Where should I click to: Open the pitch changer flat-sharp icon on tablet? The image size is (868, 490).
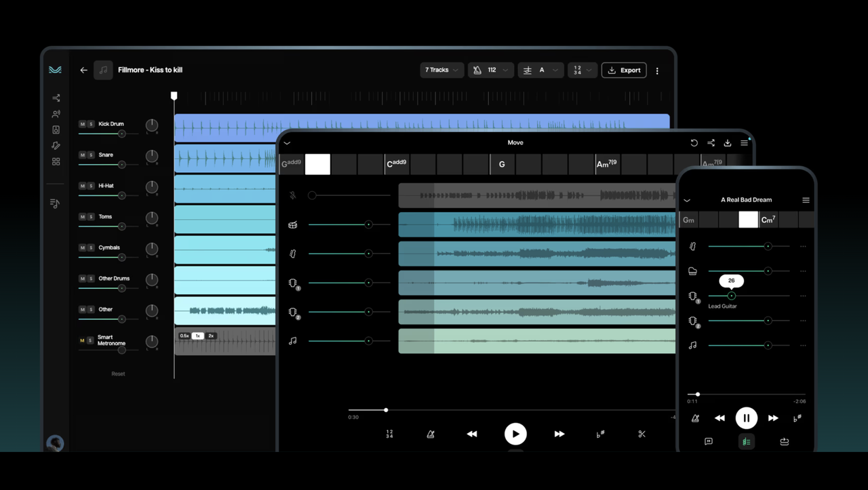tap(600, 434)
